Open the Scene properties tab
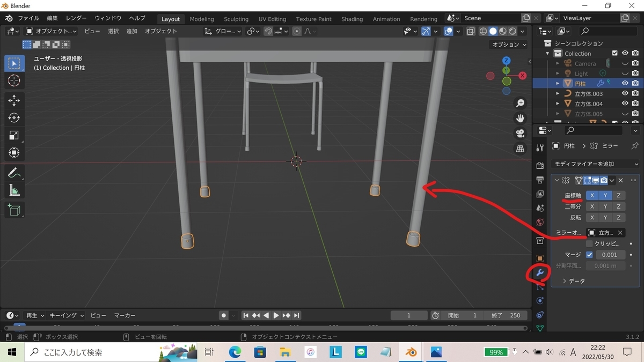 (x=540, y=208)
